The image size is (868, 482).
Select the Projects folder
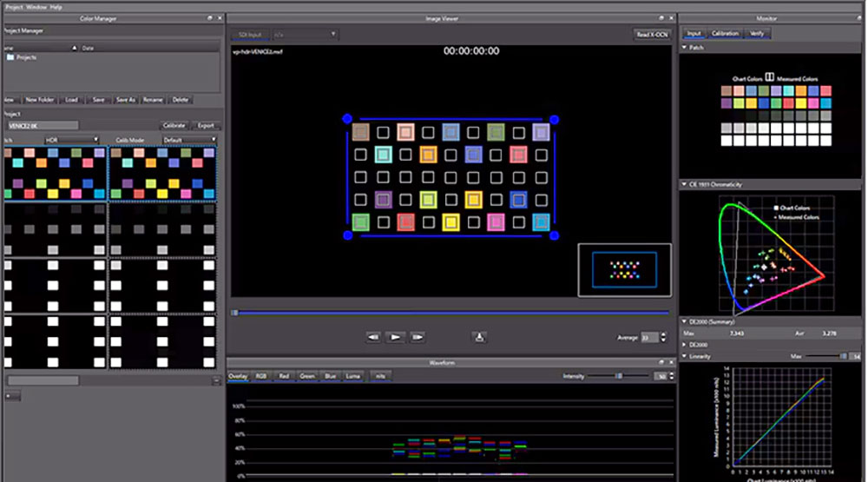point(23,57)
